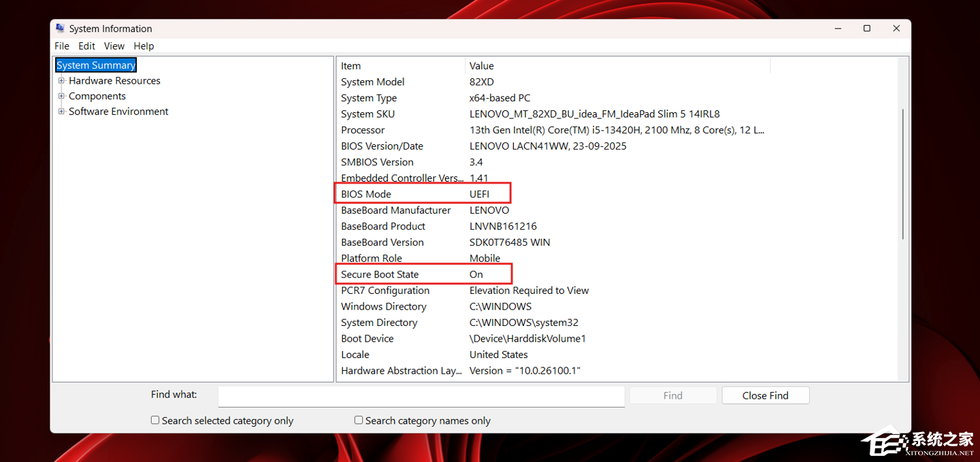Select the BaseBoard Manufacturer row
The width and height of the screenshot is (980, 462).
point(553,210)
